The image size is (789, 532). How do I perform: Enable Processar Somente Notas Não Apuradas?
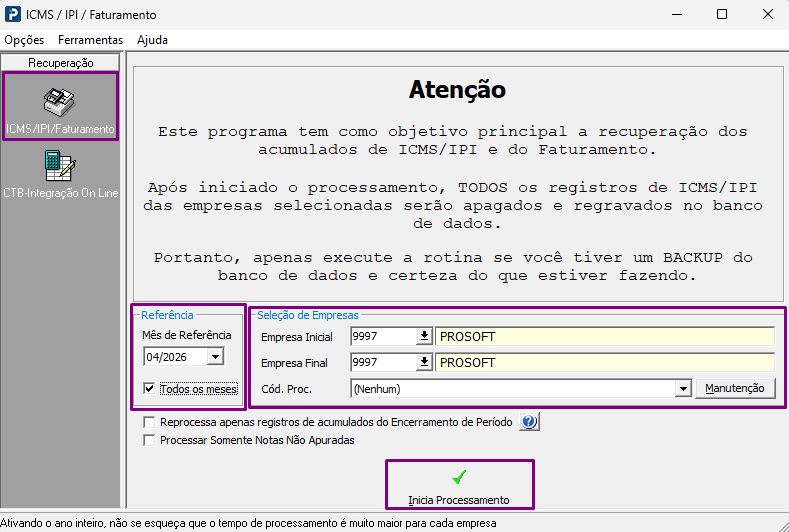(x=149, y=440)
